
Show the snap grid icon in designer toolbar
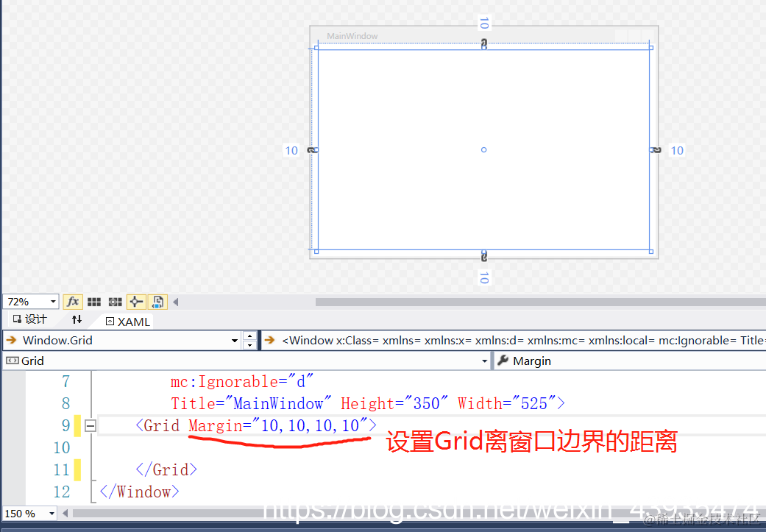click(93, 301)
